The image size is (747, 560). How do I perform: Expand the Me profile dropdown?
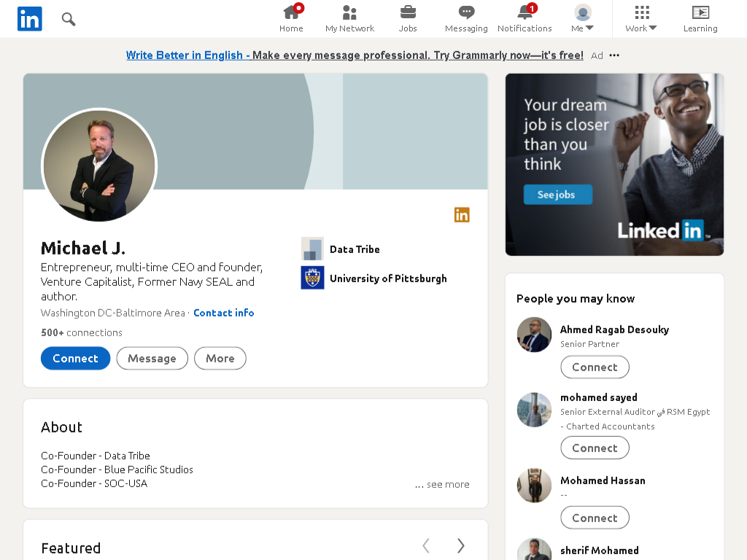click(582, 18)
